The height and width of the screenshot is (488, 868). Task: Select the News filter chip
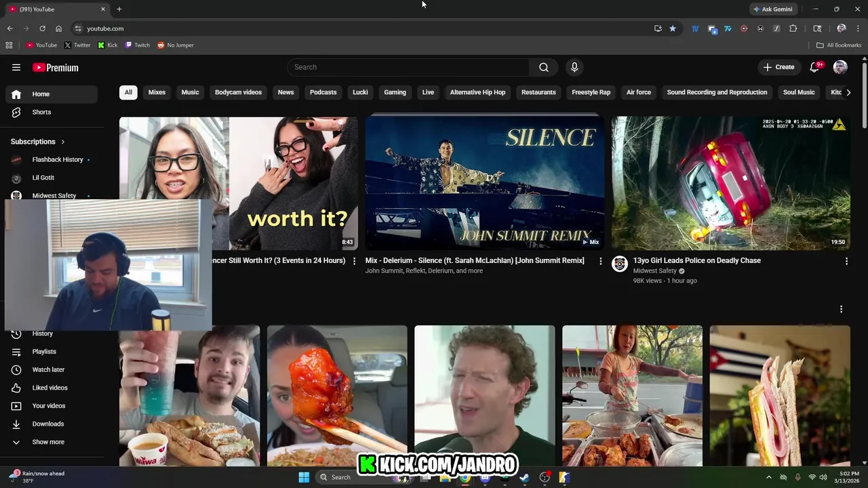(x=285, y=92)
